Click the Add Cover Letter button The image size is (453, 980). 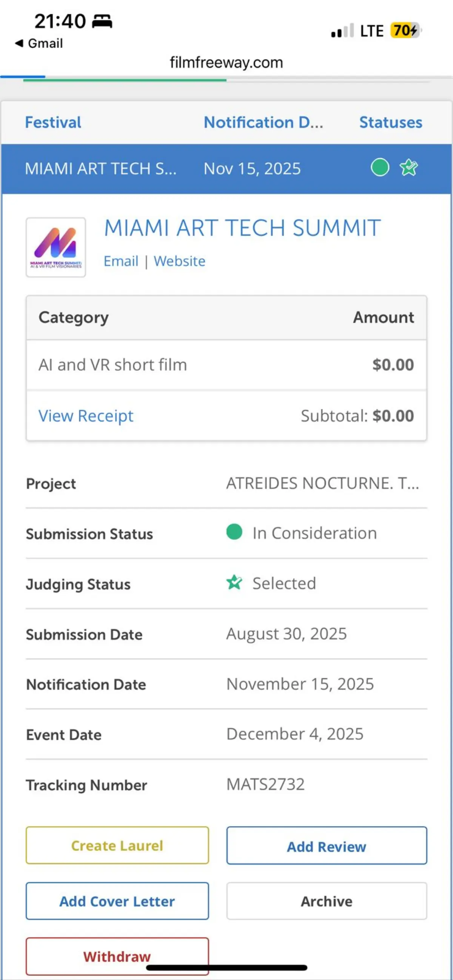[117, 901]
